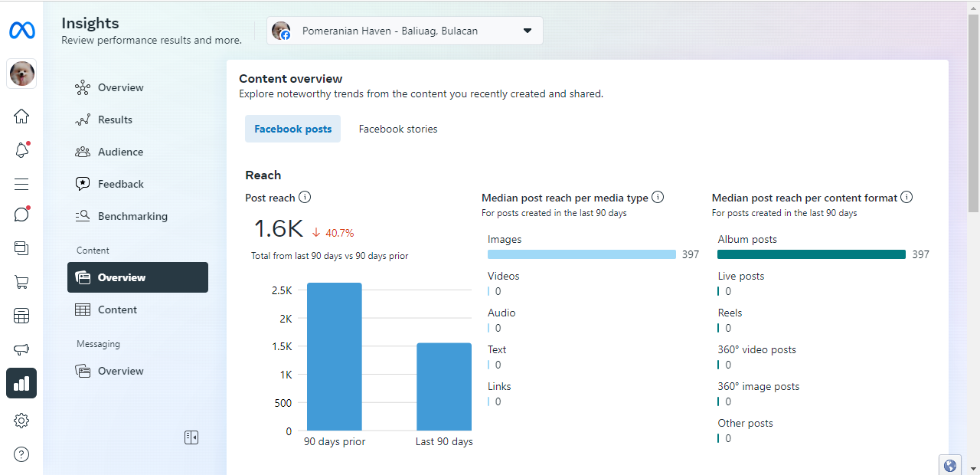The height and width of the screenshot is (475, 980).
Task: Open the Content table menu item
Action: pyautogui.click(x=116, y=310)
